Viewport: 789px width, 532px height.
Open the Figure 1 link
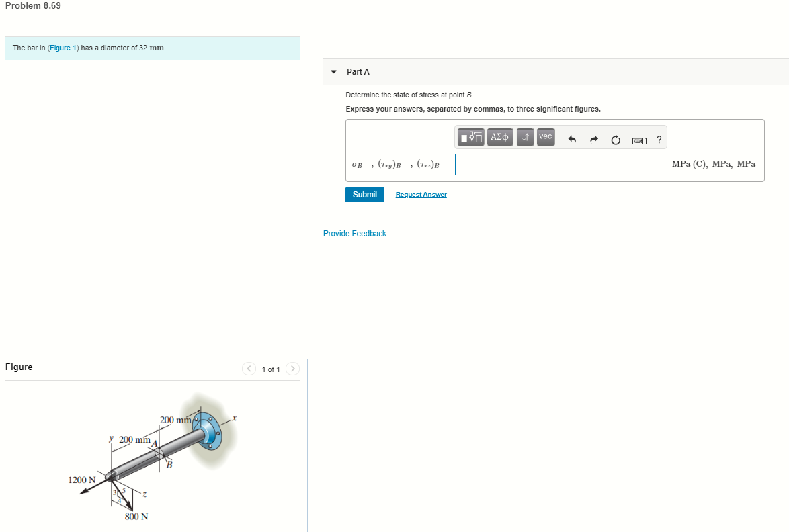[x=63, y=48]
